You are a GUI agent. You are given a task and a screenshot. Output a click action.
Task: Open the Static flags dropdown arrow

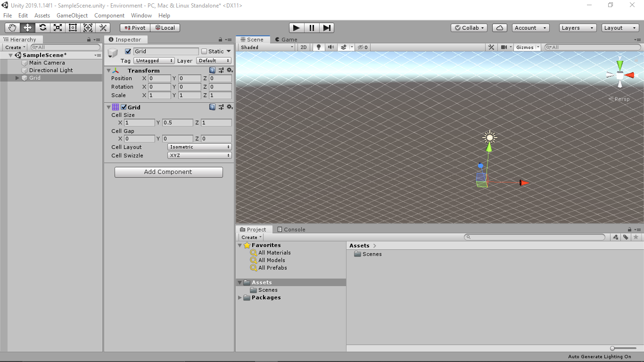coord(229,51)
